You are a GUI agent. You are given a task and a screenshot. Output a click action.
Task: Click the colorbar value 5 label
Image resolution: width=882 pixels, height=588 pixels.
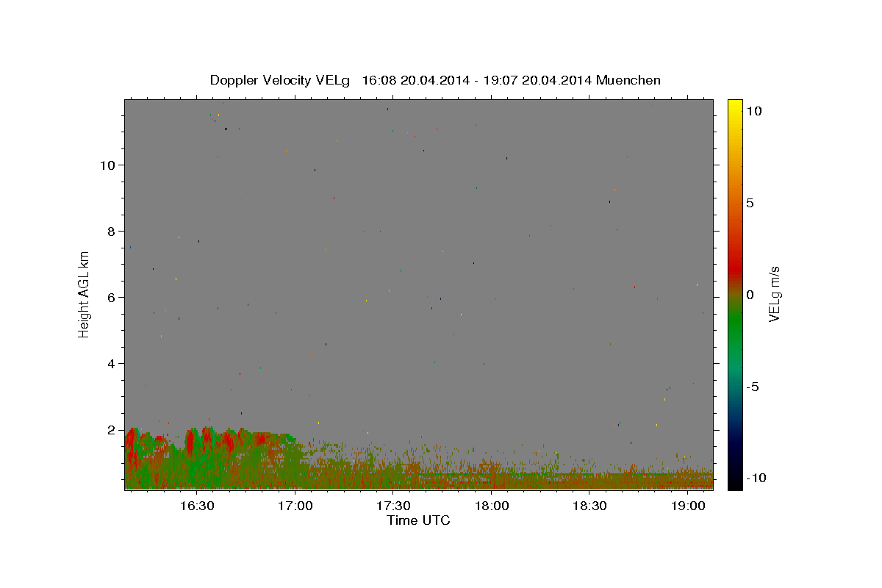[x=750, y=203]
